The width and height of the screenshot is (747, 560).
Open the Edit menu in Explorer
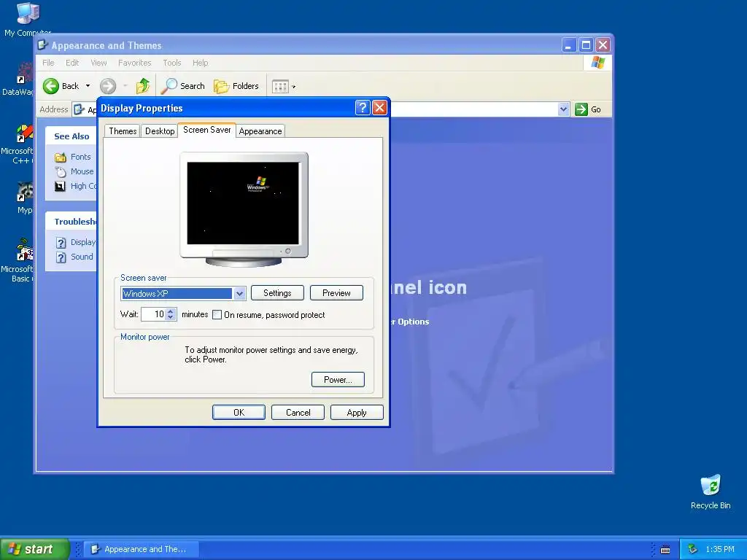[72, 63]
